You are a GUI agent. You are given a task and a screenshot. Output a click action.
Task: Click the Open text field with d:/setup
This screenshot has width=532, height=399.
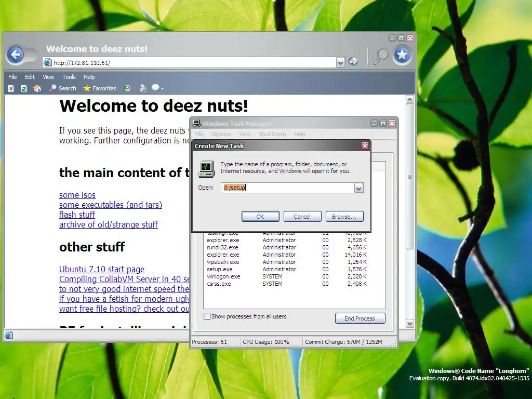288,188
